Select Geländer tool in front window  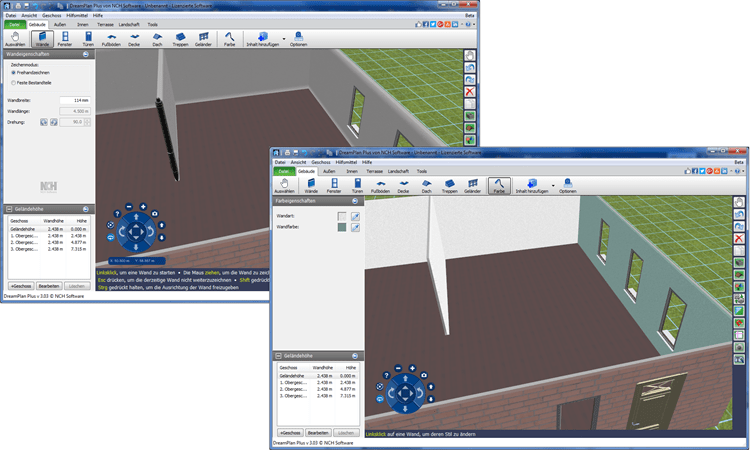click(473, 186)
